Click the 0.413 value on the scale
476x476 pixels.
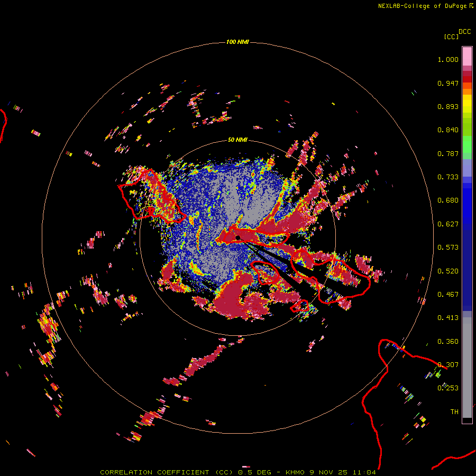(x=448, y=318)
